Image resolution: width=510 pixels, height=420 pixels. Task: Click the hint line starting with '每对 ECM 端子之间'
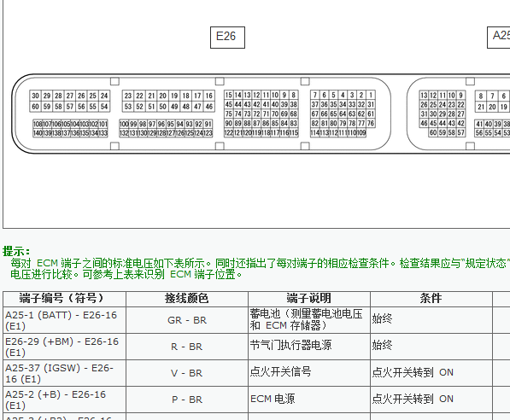tap(260, 263)
